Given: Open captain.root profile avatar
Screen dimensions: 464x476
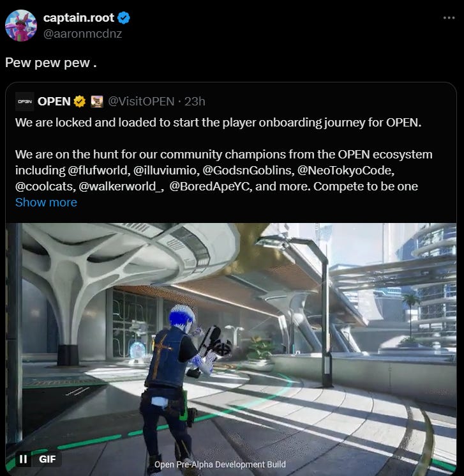Looking at the screenshot, I should [x=21, y=26].
